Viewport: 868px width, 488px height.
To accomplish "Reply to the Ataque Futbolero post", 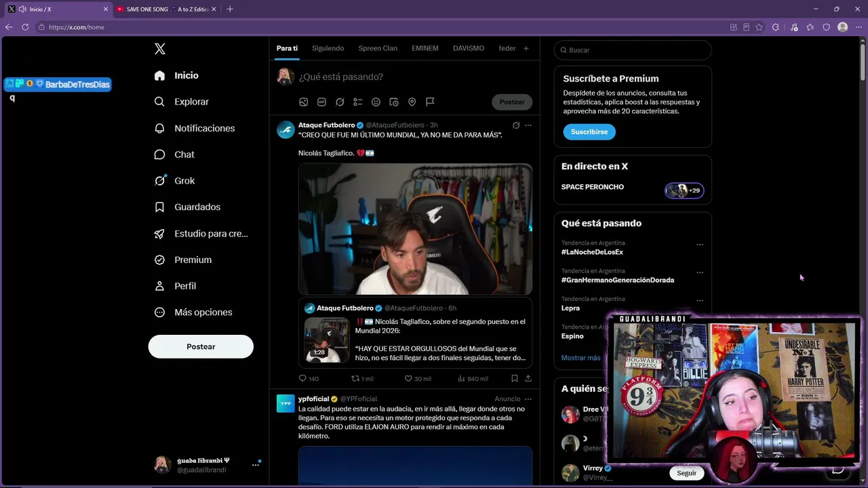I will point(309,379).
